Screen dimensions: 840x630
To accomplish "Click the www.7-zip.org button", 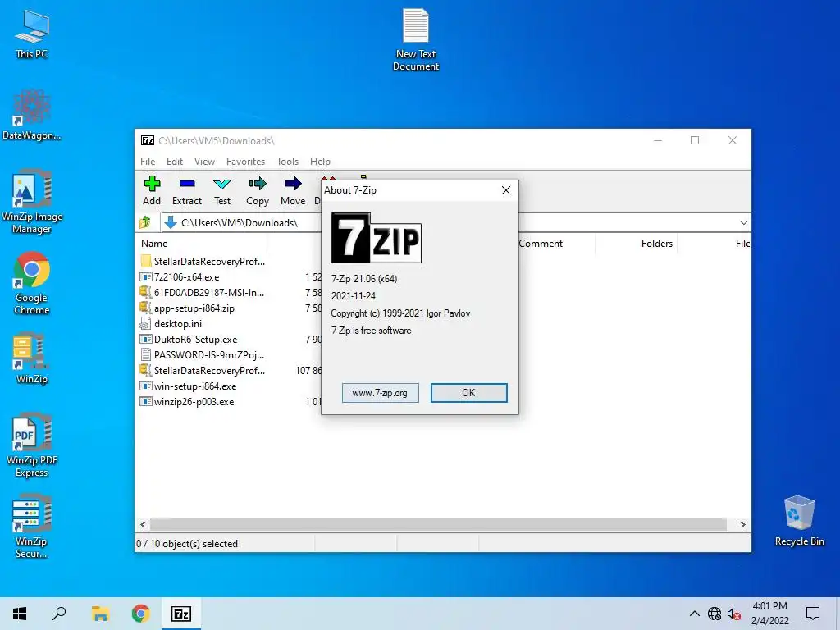I will [x=380, y=393].
